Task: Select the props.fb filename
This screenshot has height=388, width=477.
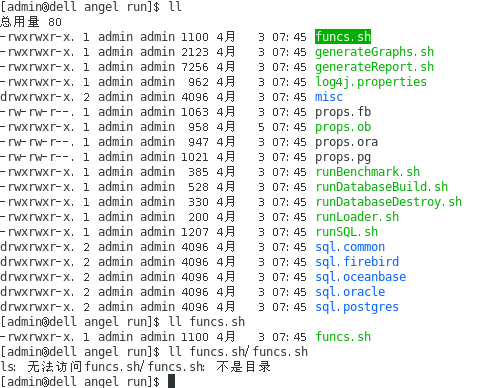Action: (343, 112)
